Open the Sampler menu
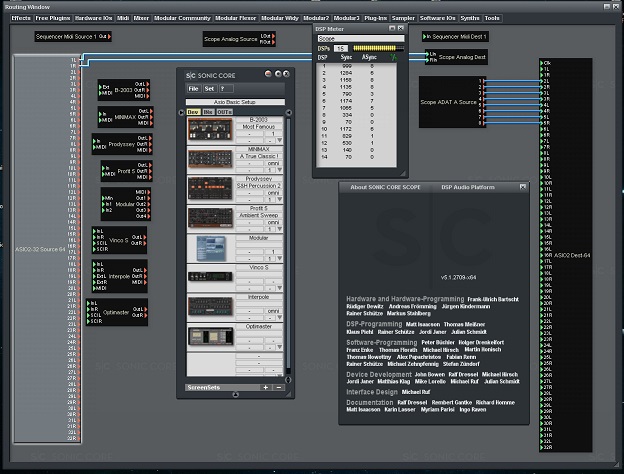The height and width of the screenshot is (474, 624). point(403,18)
